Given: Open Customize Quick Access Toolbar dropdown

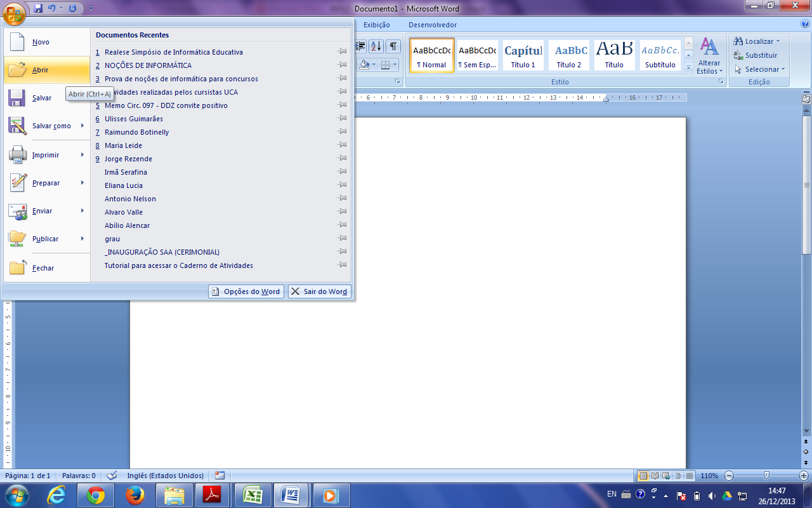Looking at the screenshot, I should (x=91, y=8).
